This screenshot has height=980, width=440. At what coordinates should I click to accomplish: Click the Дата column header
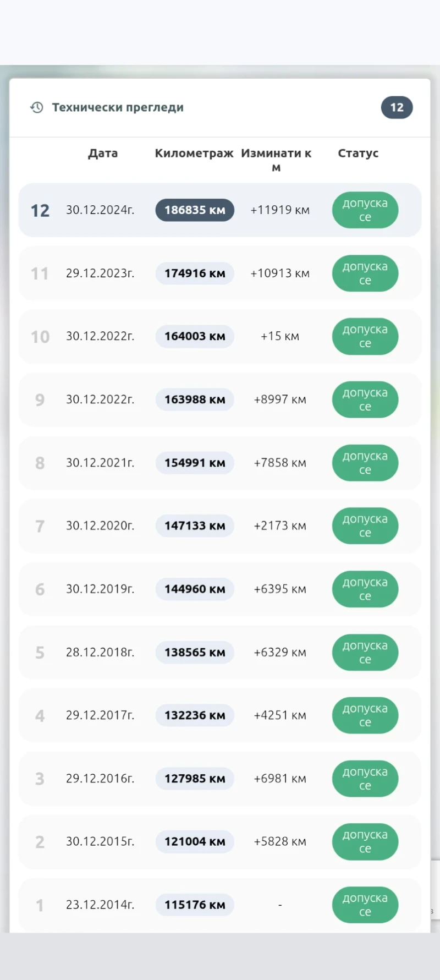coord(103,154)
